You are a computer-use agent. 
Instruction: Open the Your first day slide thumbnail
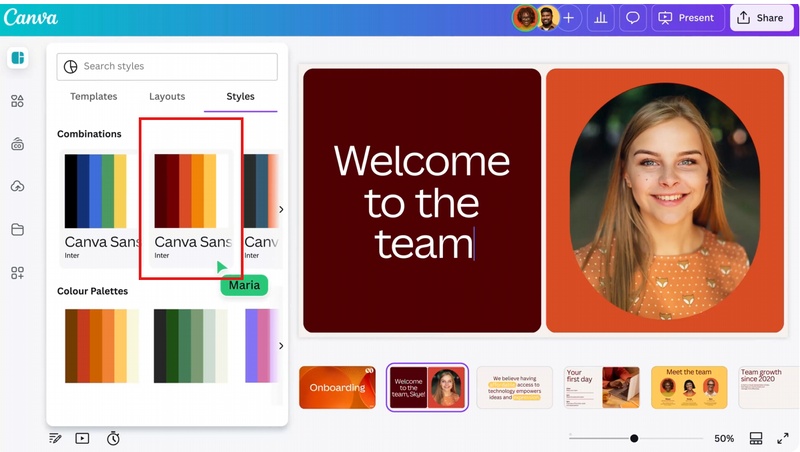602,387
